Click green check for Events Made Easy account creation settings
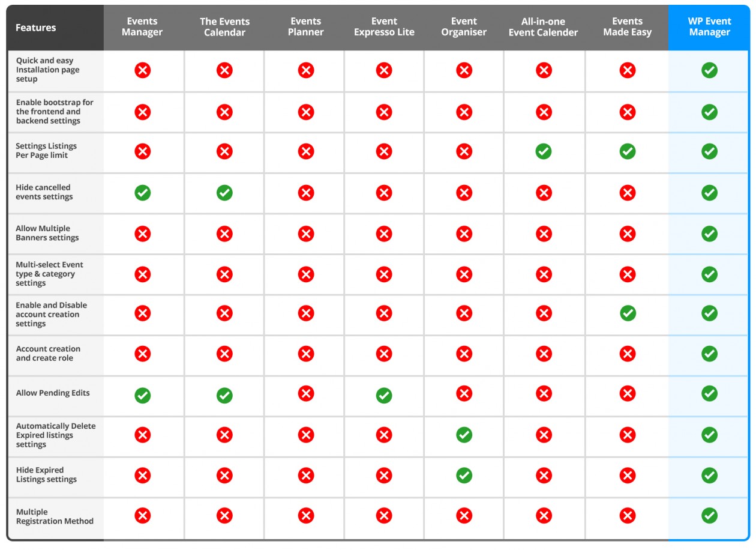Viewport: 756px width, 550px height. (x=628, y=313)
